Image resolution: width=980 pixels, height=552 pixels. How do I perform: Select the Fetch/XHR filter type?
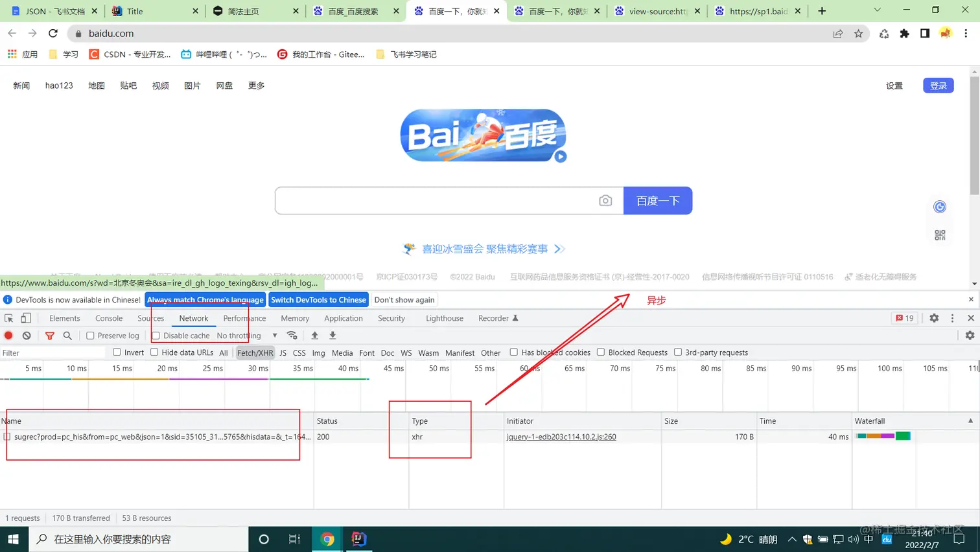(255, 352)
